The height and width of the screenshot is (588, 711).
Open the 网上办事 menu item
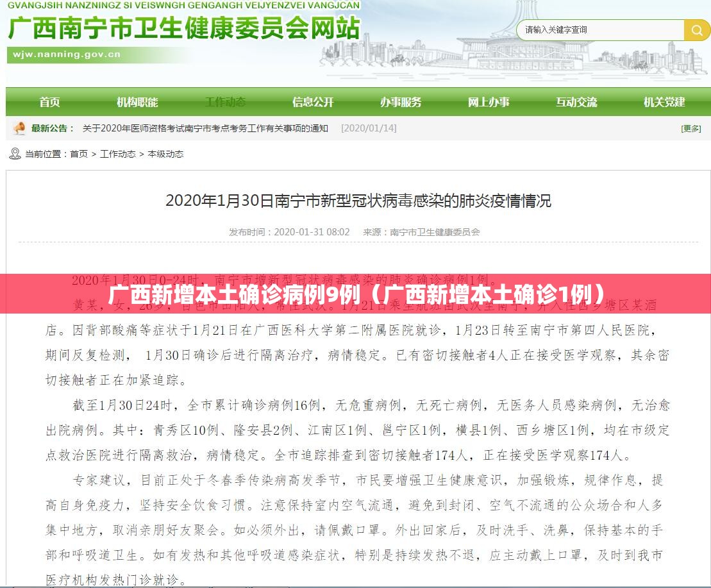[489, 102]
